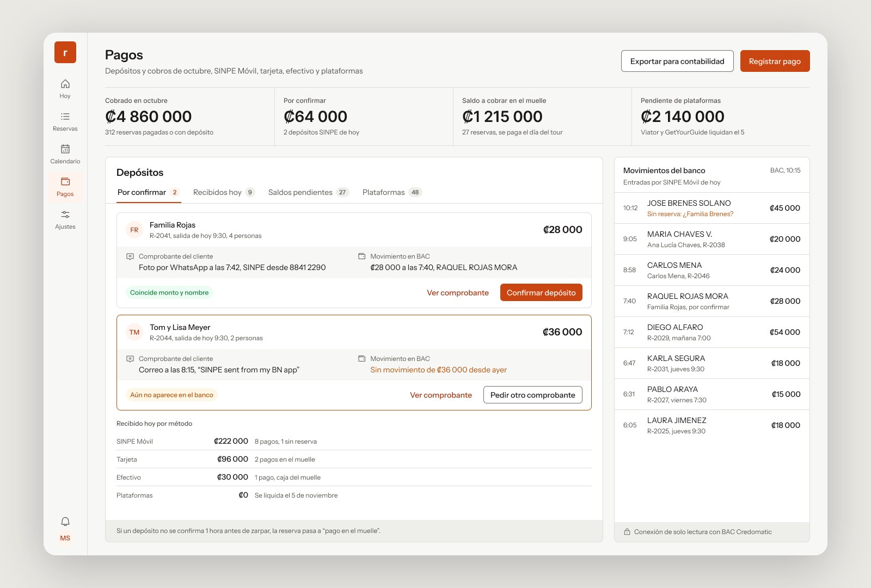This screenshot has height=588, width=871.
Task: Select DIEGO ALFARO bank movement
Action: 712,332
